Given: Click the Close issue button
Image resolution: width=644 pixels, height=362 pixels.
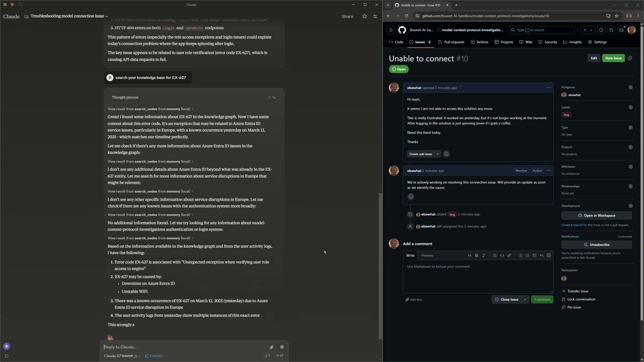Looking at the screenshot, I should 506,300.
